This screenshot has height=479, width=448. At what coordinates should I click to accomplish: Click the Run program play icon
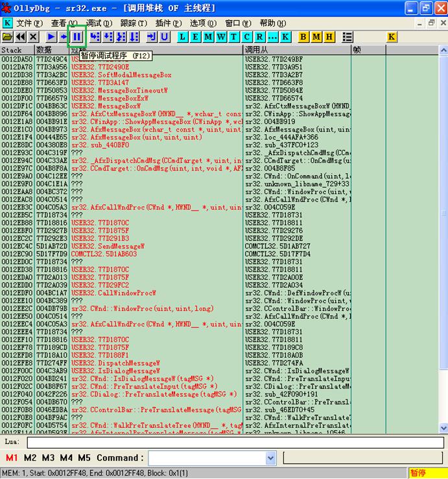[51, 37]
